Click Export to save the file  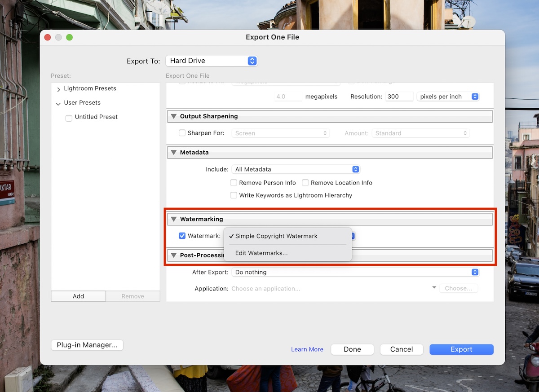[x=461, y=349]
